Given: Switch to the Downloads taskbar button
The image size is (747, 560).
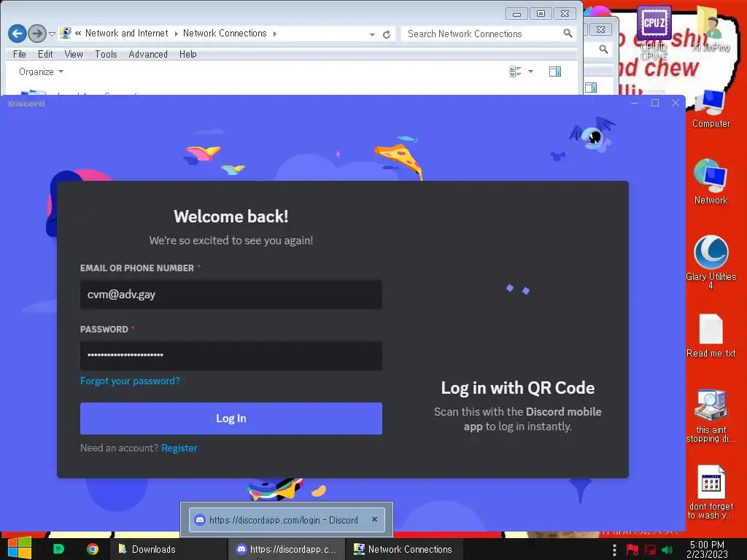Looking at the screenshot, I should tap(168, 549).
